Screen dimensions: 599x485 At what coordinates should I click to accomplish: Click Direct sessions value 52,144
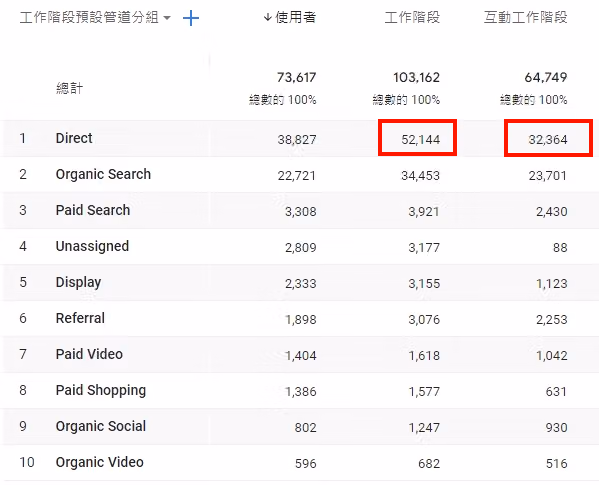[x=421, y=140]
